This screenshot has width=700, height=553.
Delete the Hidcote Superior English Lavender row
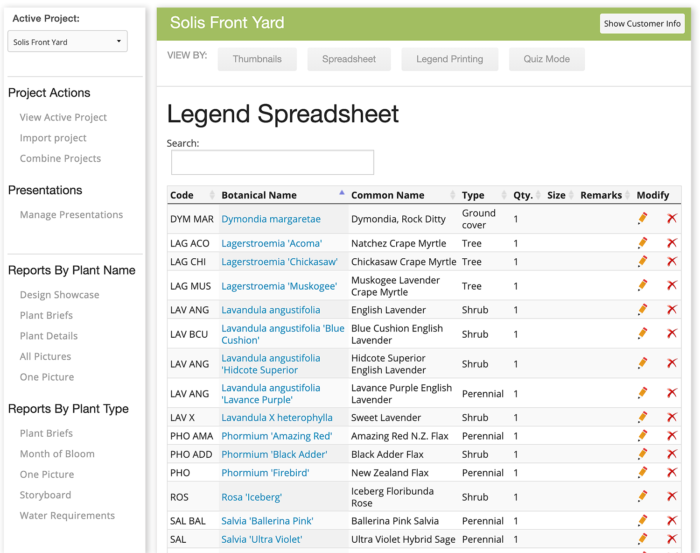(672, 363)
